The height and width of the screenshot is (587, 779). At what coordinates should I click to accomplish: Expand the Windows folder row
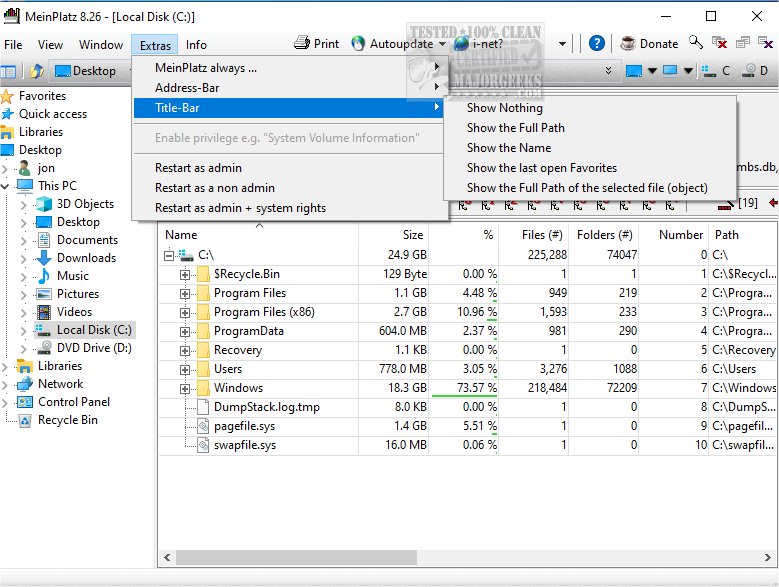(x=185, y=389)
